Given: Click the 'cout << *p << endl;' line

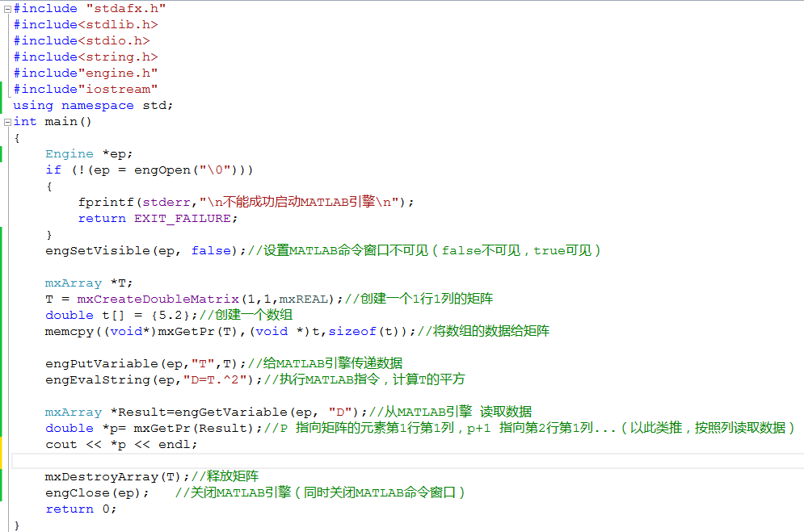Looking at the screenshot, I should [x=121, y=445].
